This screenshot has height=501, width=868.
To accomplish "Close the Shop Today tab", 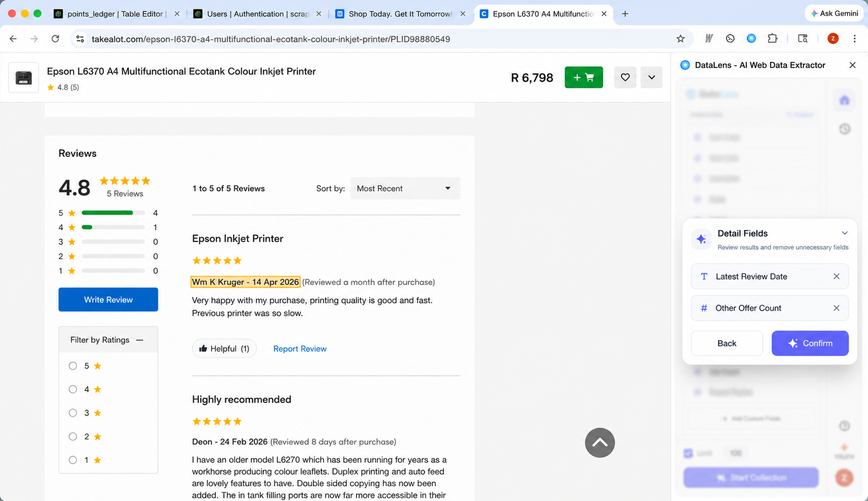I will coord(462,14).
